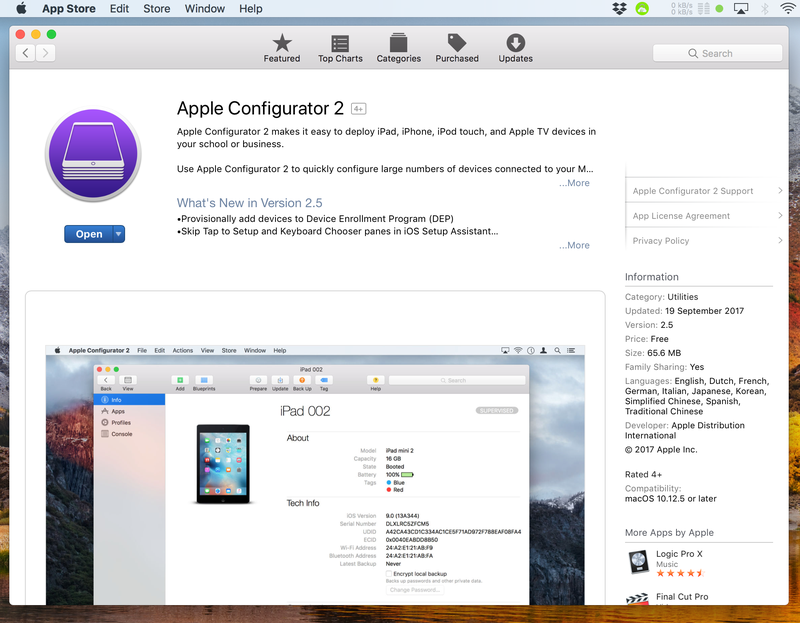Browse the Categories section
Viewport: 800px width, 623px height.
pyautogui.click(x=398, y=48)
